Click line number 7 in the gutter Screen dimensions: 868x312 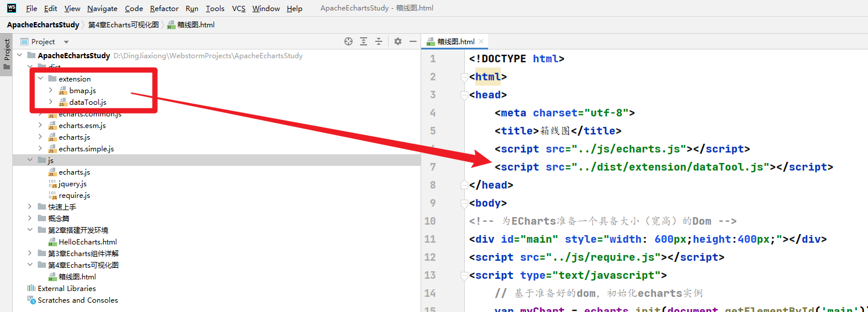click(432, 167)
